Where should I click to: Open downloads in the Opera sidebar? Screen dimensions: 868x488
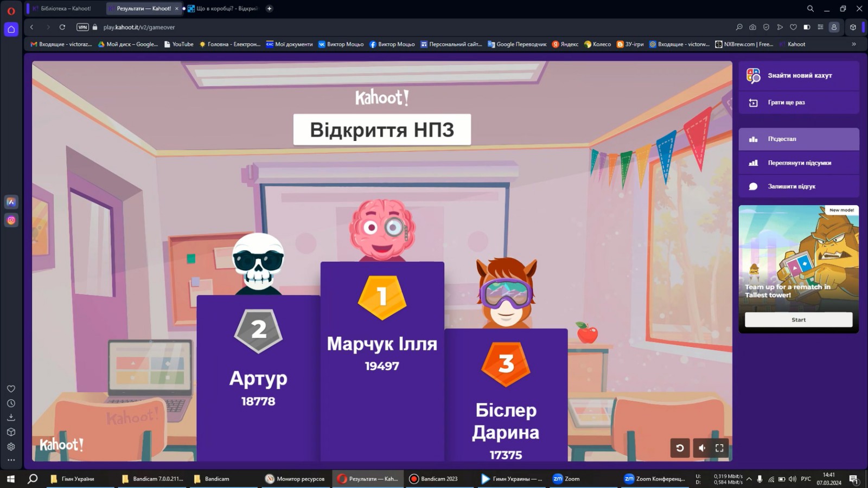(11, 418)
